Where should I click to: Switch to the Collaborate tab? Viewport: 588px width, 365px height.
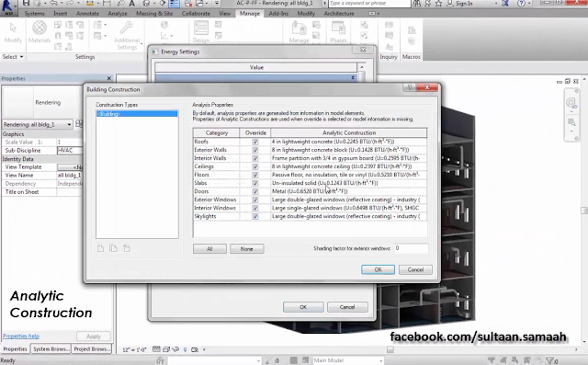tap(196, 14)
